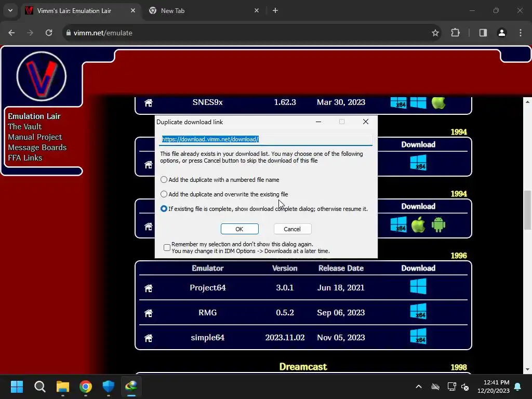The image size is (532, 399).
Task: Open Chrome side panel icon
Action: point(483,33)
